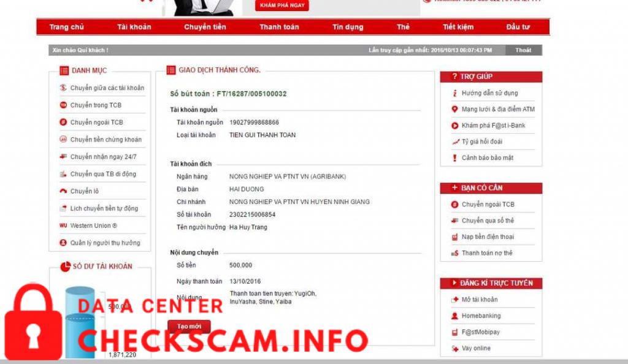Click icon beside F@stMobipay

point(454,332)
